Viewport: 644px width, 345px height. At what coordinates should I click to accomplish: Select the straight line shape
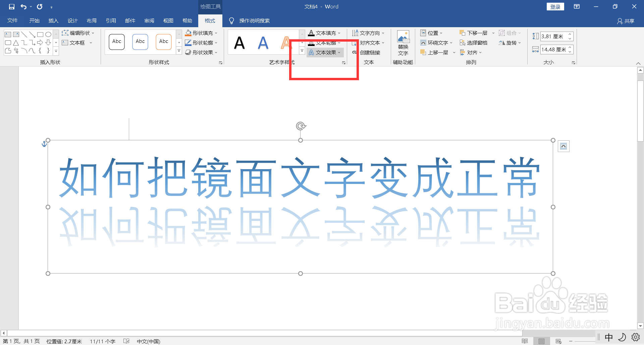(24, 34)
